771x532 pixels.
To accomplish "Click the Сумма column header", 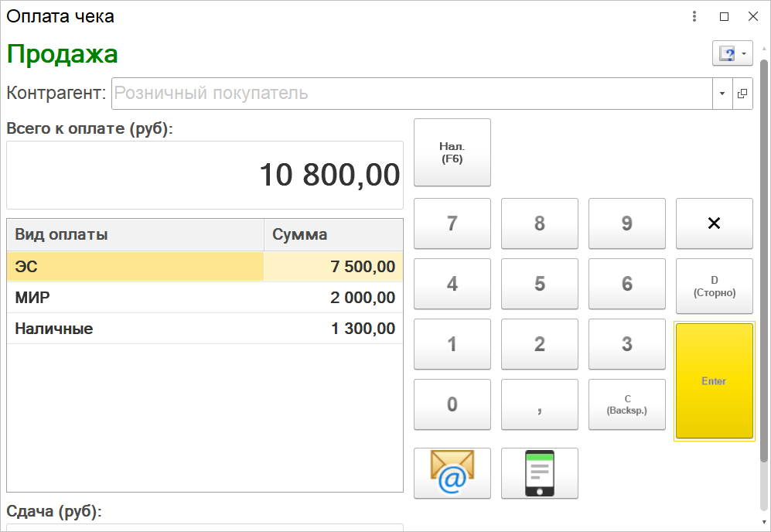I will point(333,234).
